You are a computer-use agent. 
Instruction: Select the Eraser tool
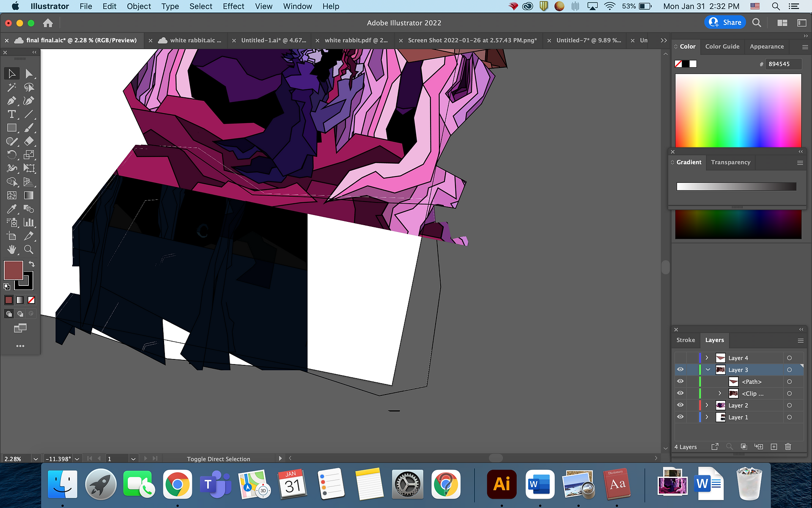(29, 141)
